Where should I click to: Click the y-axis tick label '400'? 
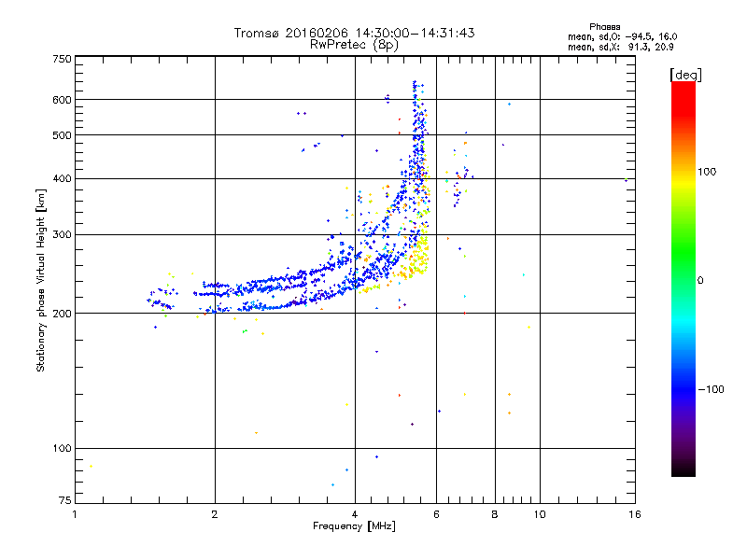click(62, 179)
